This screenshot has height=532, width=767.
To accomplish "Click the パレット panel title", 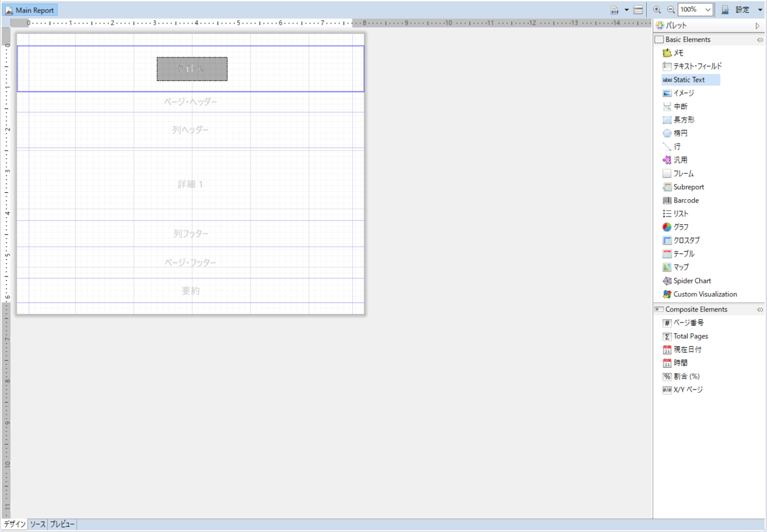I will pos(677,26).
